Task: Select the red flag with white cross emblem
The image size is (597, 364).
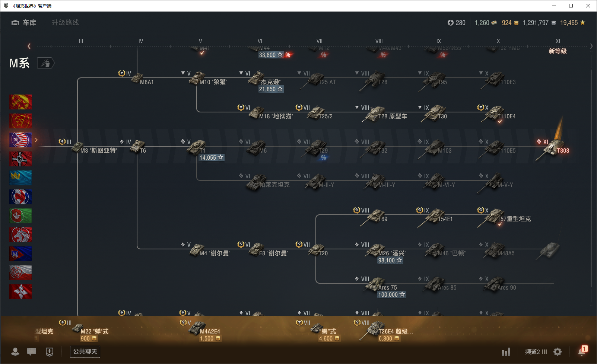Action: click(x=20, y=292)
